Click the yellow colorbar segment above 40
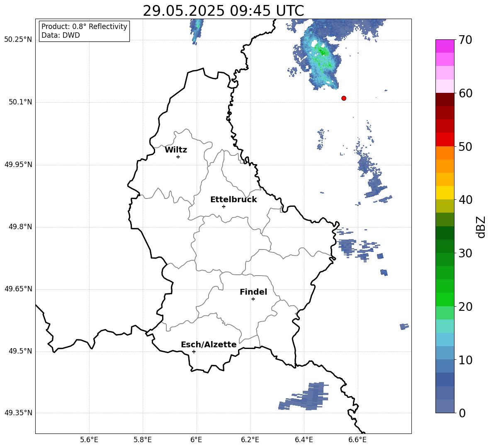This screenshot has height=448, width=491. tap(445, 193)
